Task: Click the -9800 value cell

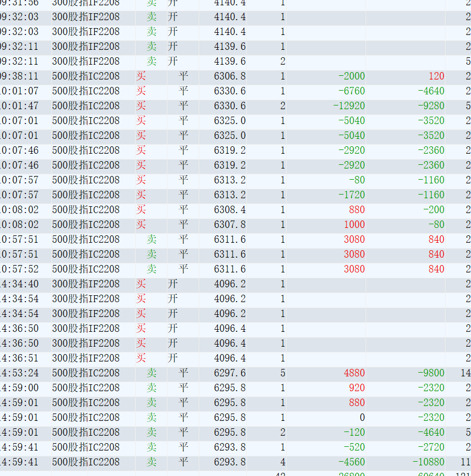Action: (431, 373)
